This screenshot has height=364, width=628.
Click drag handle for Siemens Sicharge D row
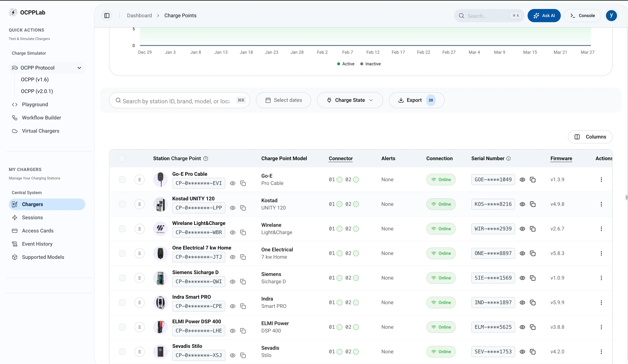point(140,278)
